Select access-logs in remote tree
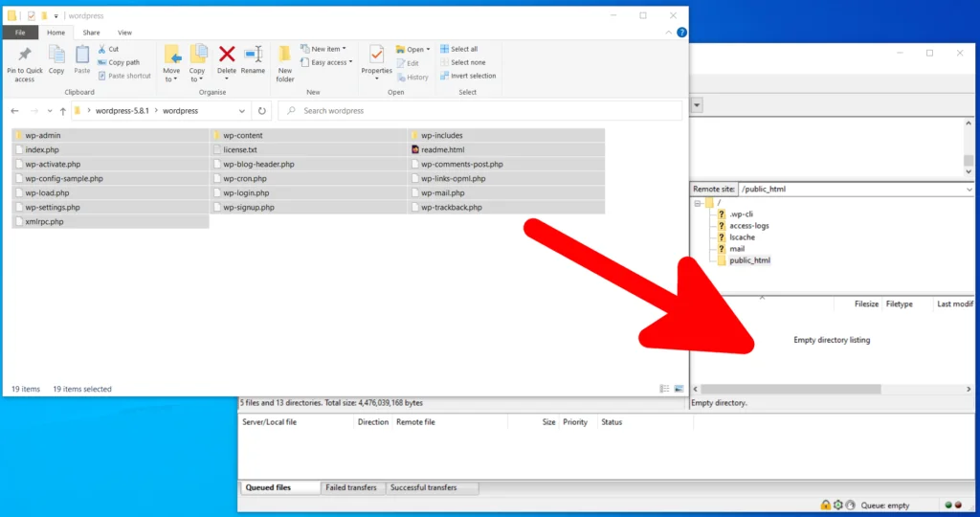The width and height of the screenshot is (980, 517). click(x=748, y=226)
